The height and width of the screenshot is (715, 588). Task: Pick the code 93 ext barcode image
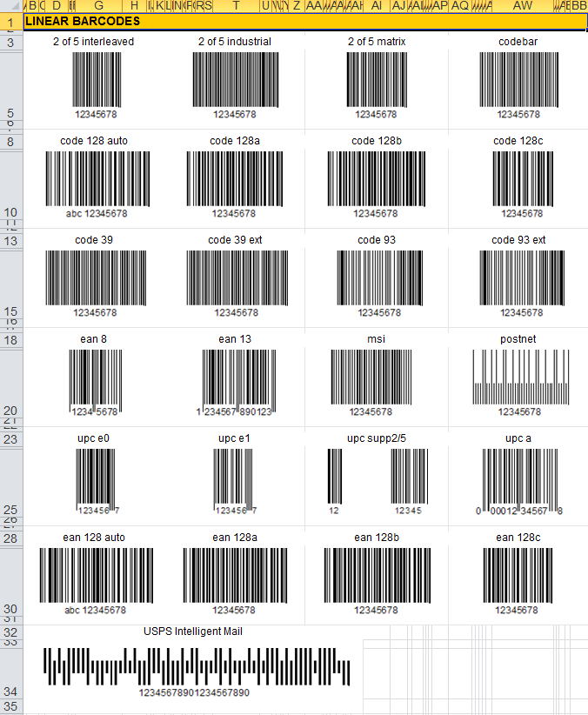(522, 277)
